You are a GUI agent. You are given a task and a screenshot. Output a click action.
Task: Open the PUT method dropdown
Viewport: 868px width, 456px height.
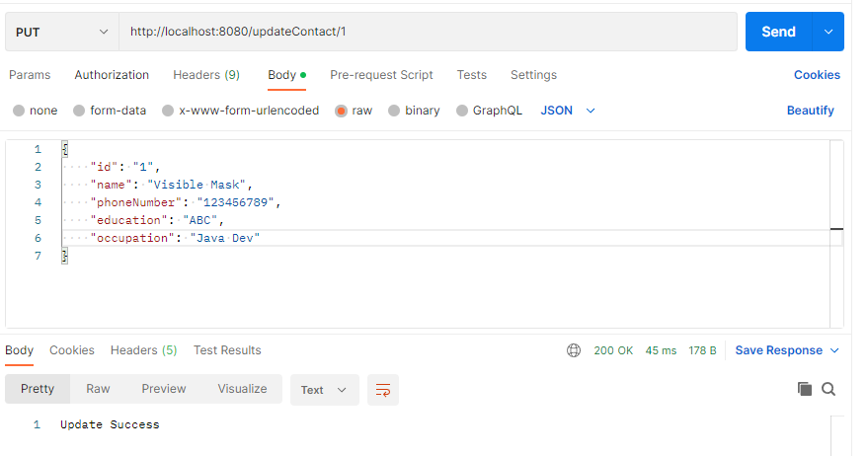63,32
